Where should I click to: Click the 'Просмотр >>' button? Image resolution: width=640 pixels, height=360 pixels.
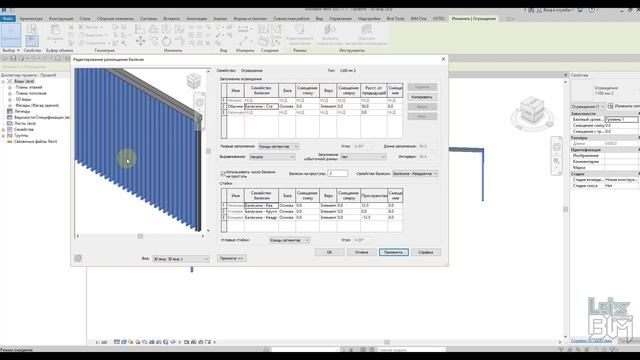pos(231,258)
